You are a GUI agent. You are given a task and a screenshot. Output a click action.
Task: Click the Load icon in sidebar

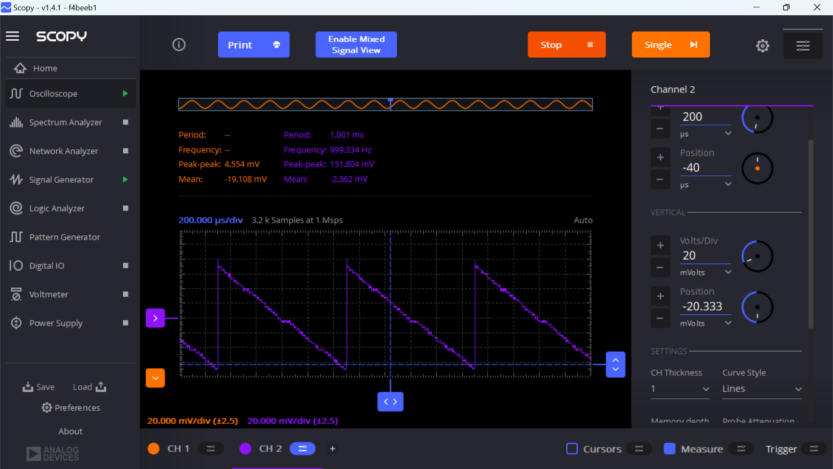click(101, 387)
